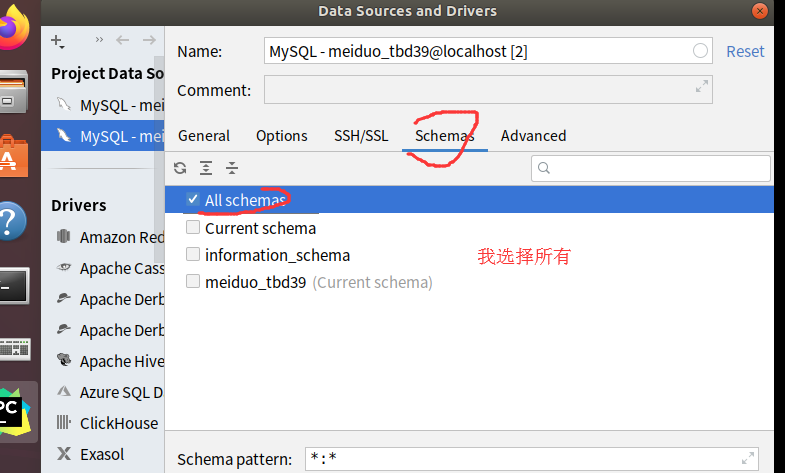Edit the data source Name field
The width and height of the screenshot is (785, 473).
tap(488, 51)
